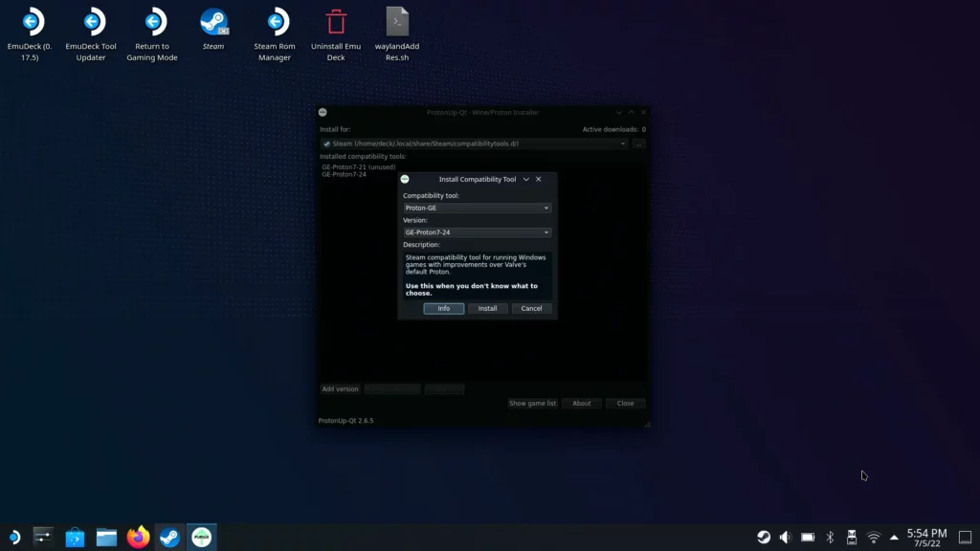Open the Steam system tray icon
Viewport: 980px width, 551px height.
pyautogui.click(x=764, y=538)
